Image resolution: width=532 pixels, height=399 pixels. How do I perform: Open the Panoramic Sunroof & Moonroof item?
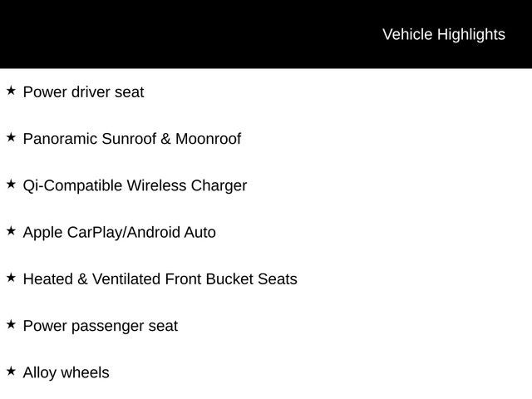tap(132, 139)
